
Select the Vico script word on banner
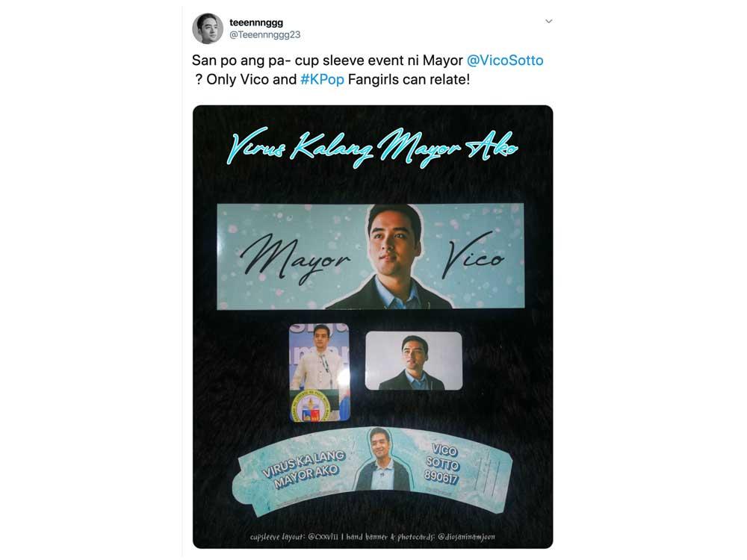point(473,255)
